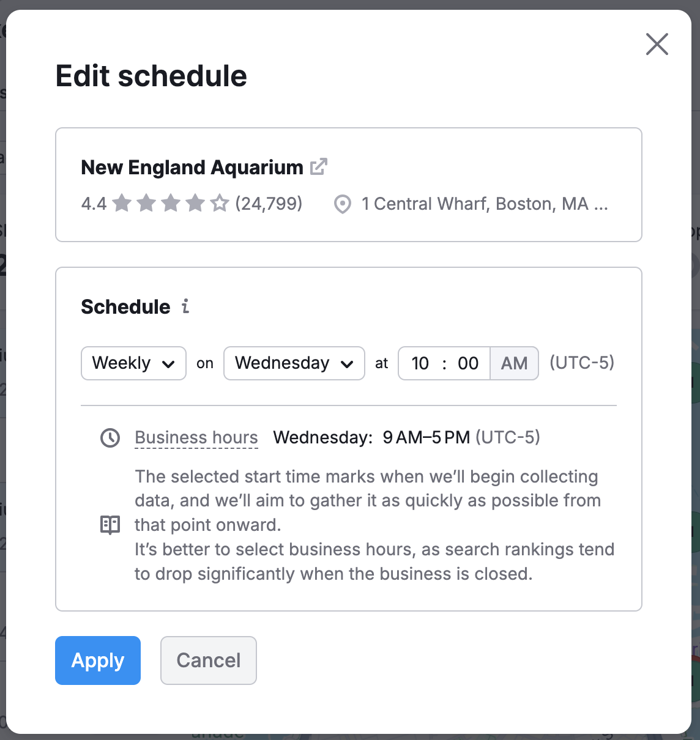The height and width of the screenshot is (740, 700).
Task: Cancel editing the schedule
Action: pos(208,660)
